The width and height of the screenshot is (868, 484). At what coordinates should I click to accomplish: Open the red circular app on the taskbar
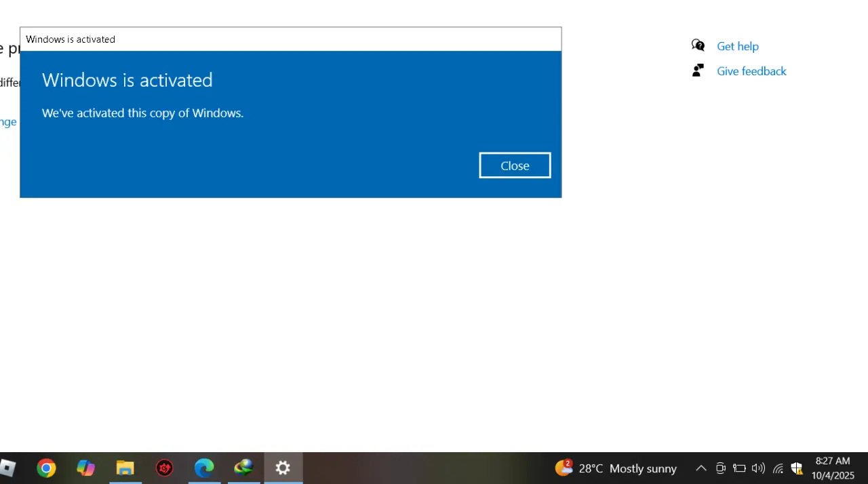click(x=164, y=468)
